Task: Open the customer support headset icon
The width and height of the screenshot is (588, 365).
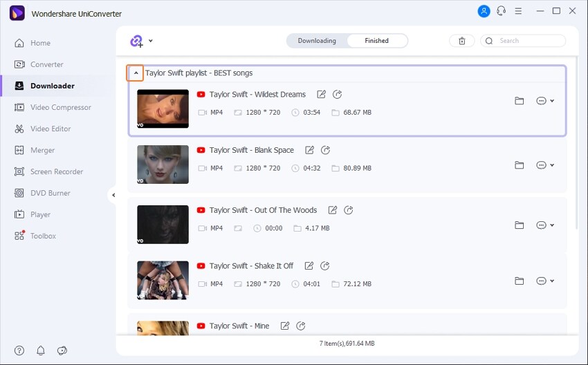Action: point(501,11)
